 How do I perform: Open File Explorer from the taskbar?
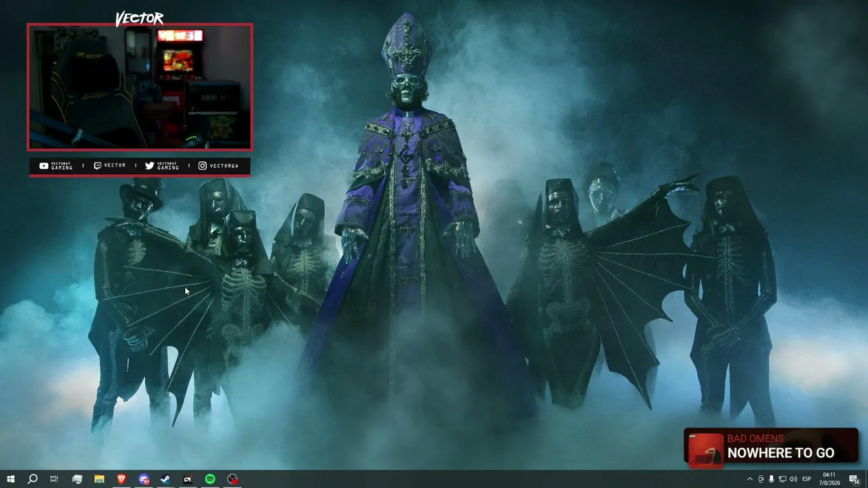[x=99, y=479]
